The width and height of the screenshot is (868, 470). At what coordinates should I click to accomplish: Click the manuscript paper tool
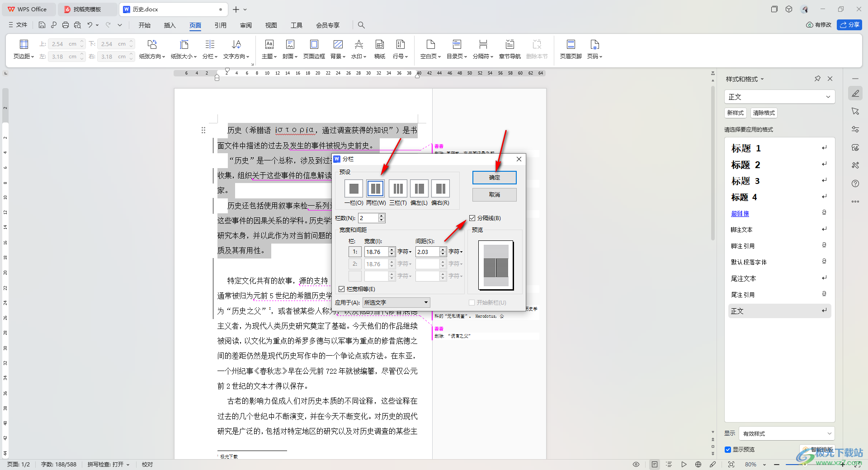pos(380,49)
